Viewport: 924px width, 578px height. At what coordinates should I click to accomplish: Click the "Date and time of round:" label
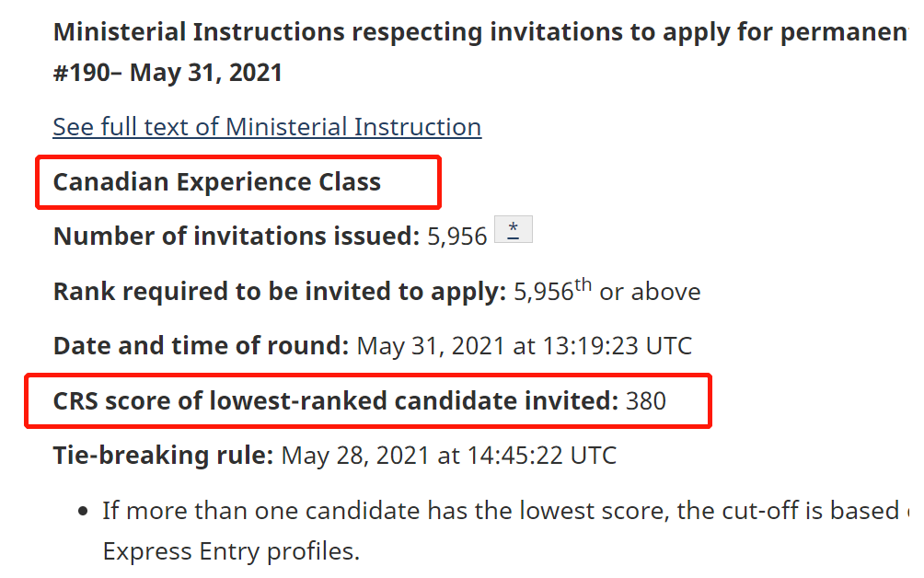click(201, 346)
